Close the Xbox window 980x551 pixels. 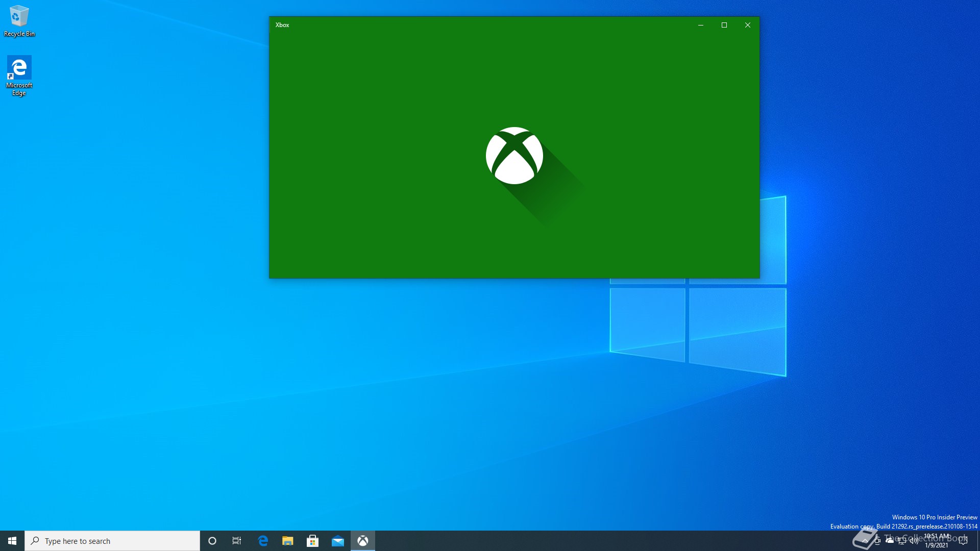[748, 25]
